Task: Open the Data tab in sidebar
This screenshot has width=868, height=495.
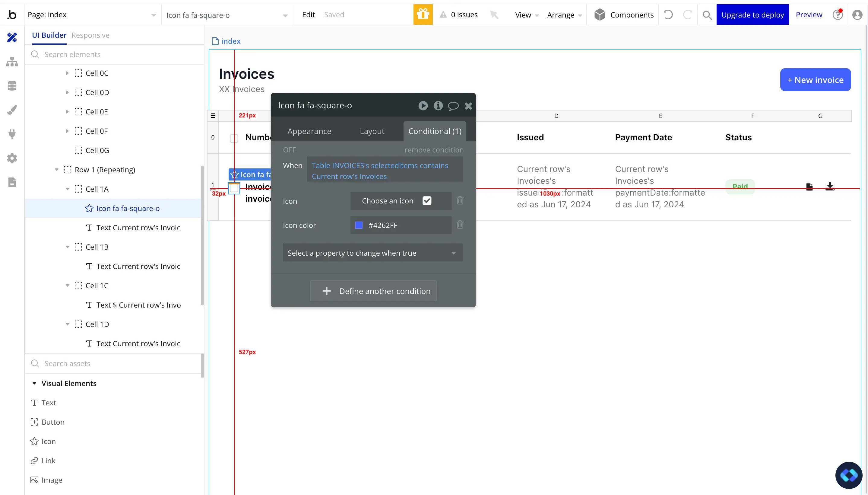Action: 12,86
